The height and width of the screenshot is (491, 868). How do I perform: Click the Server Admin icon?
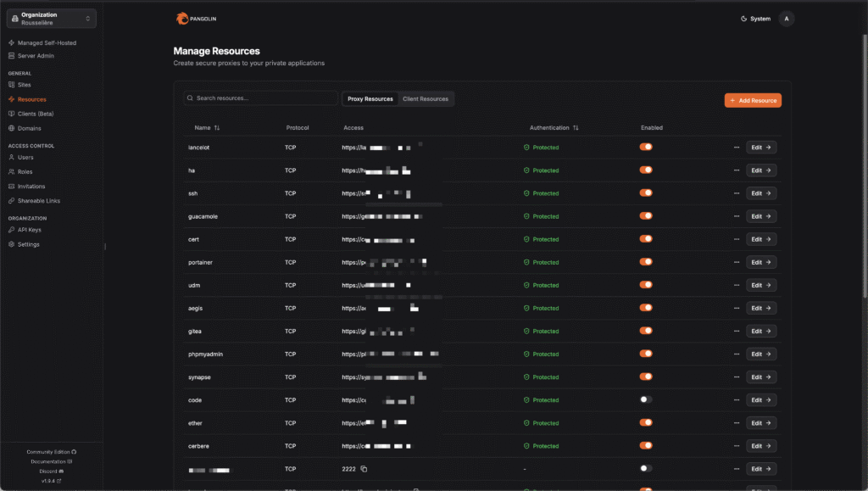[11, 56]
